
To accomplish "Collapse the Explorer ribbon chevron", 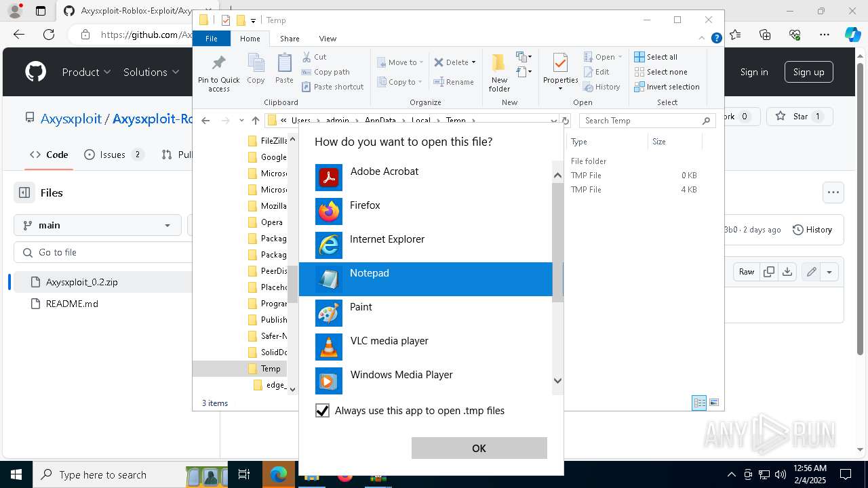I will (703, 39).
